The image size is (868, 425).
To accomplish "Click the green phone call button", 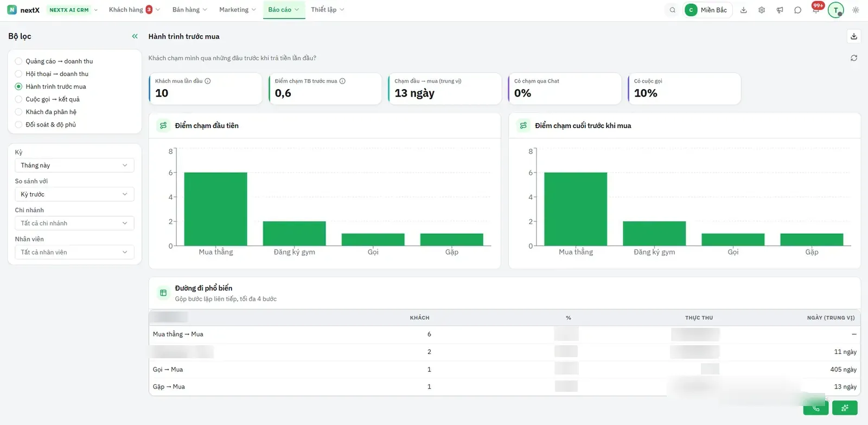I will pos(816,408).
